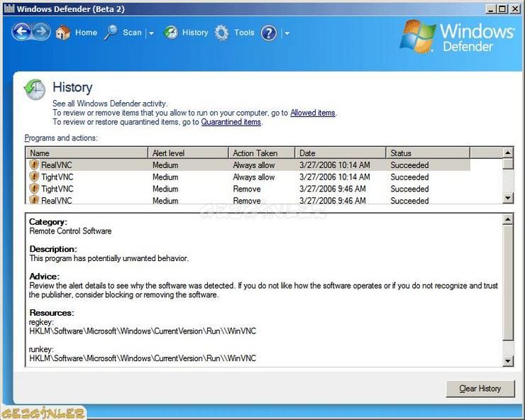The width and height of the screenshot is (525, 420).
Task: Maximize the Windows Defender window
Action: point(502,9)
